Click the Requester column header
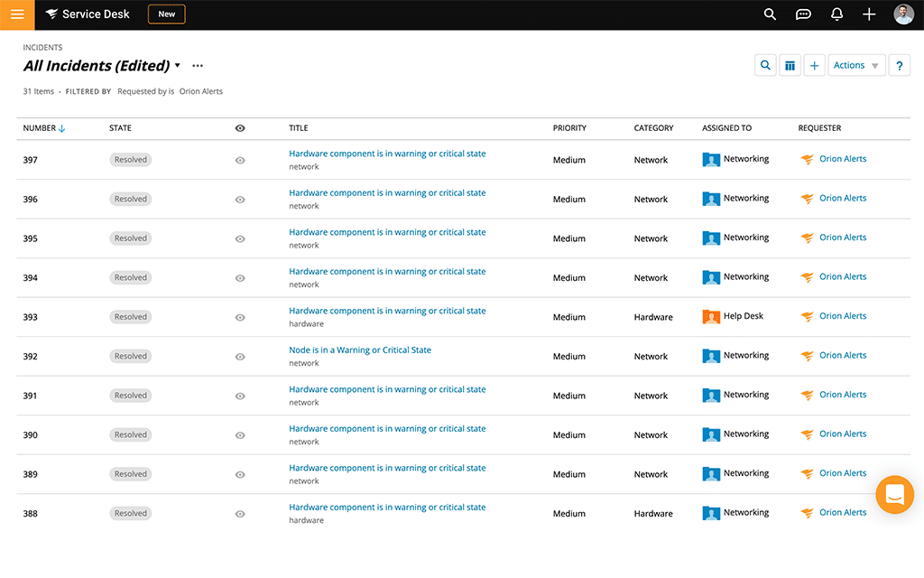 coord(819,128)
